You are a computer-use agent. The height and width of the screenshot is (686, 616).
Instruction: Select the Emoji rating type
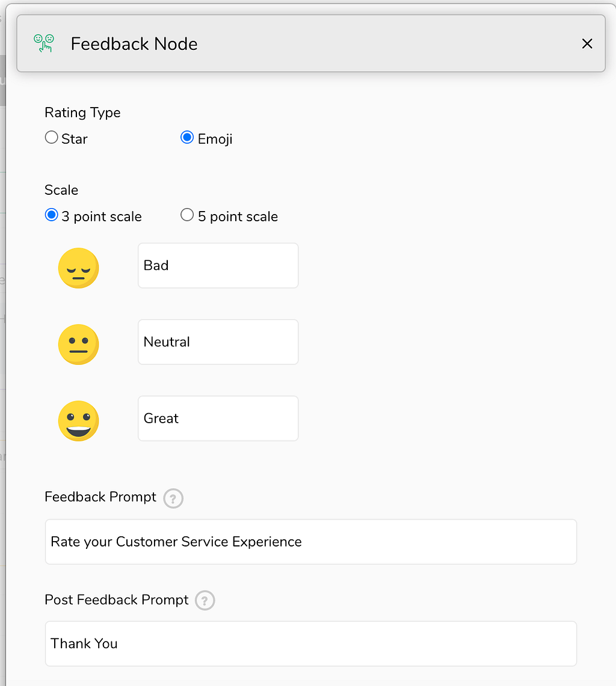pos(187,137)
